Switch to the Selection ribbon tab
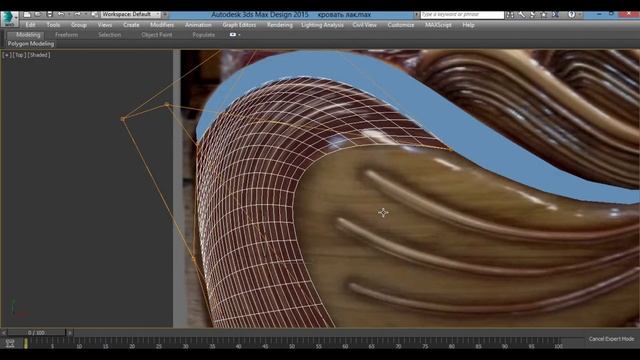This screenshot has width=640, height=360. click(109, 35)
